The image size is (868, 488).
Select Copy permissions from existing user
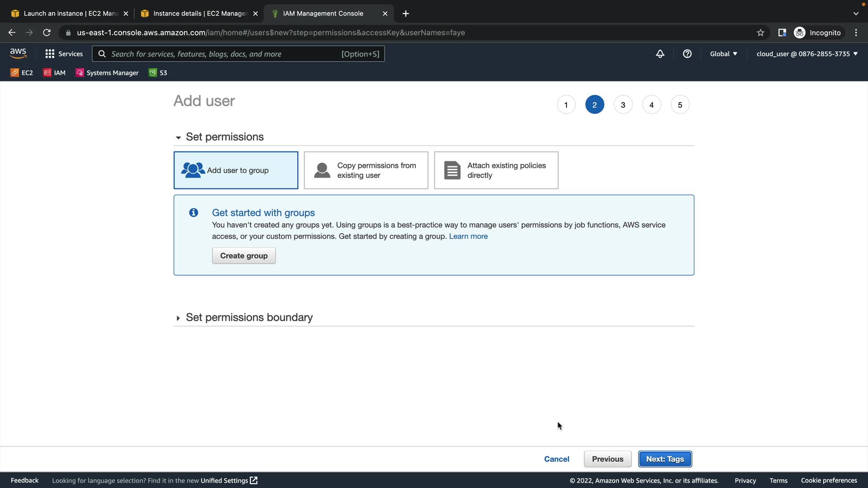coord(366,170)
